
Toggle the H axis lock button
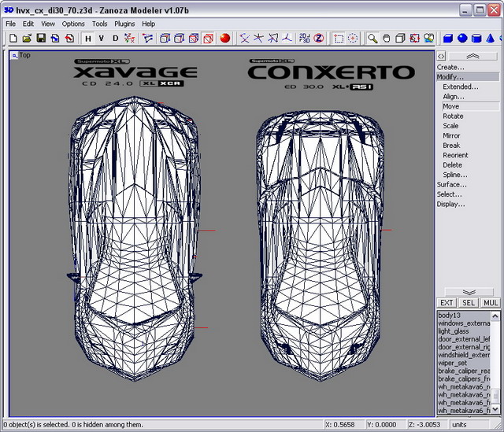88,38
